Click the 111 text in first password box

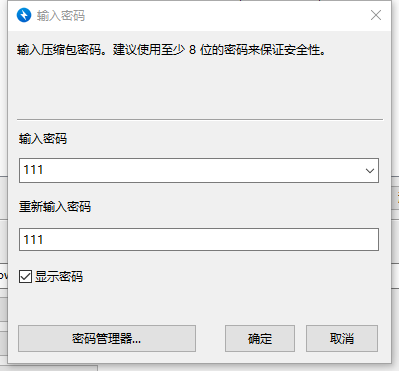coord(33,170)
